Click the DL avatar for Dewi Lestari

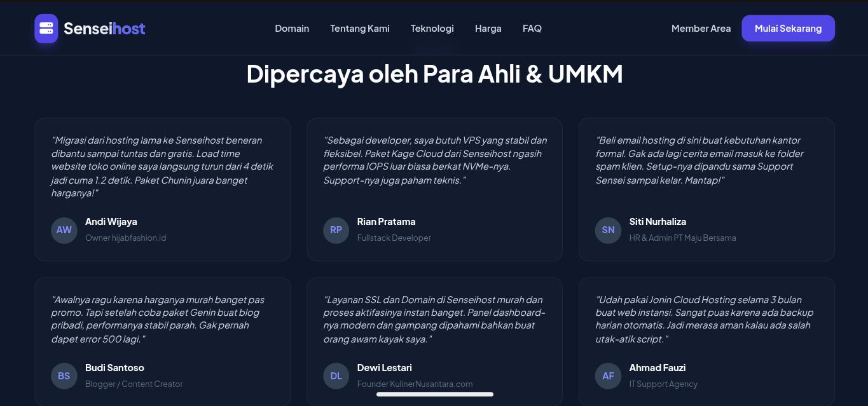(x=336, y=376)
